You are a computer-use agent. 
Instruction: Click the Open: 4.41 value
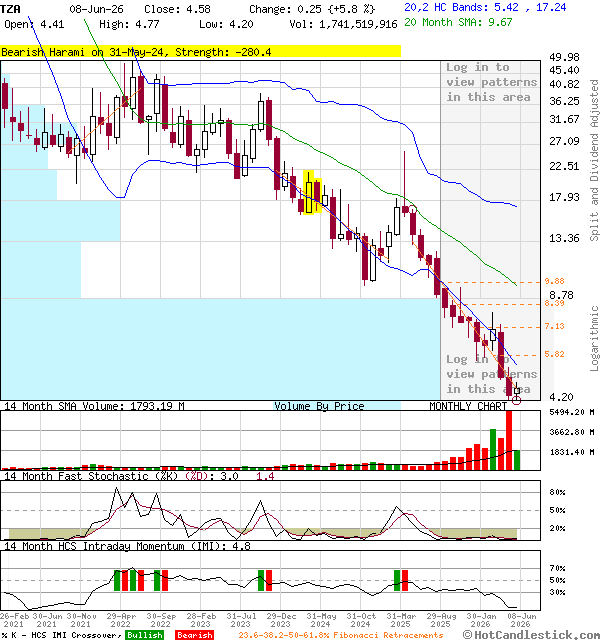tap(34, 24)
